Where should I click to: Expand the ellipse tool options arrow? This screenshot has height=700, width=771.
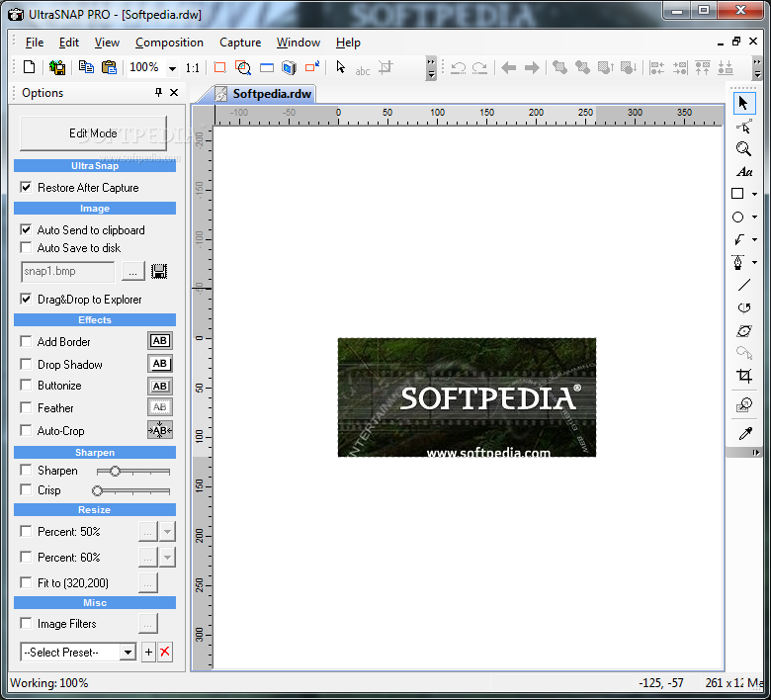coord(755,217)
